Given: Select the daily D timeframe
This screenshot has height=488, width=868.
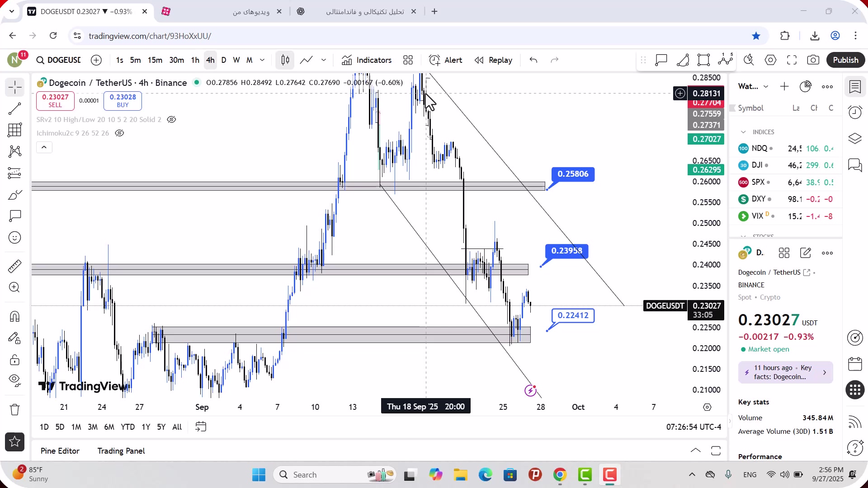Looking at the screenshot, I should click(224, 60).
